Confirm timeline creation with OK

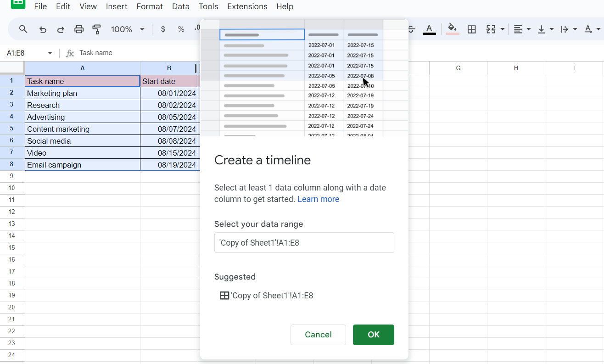(x=373, y=335)
